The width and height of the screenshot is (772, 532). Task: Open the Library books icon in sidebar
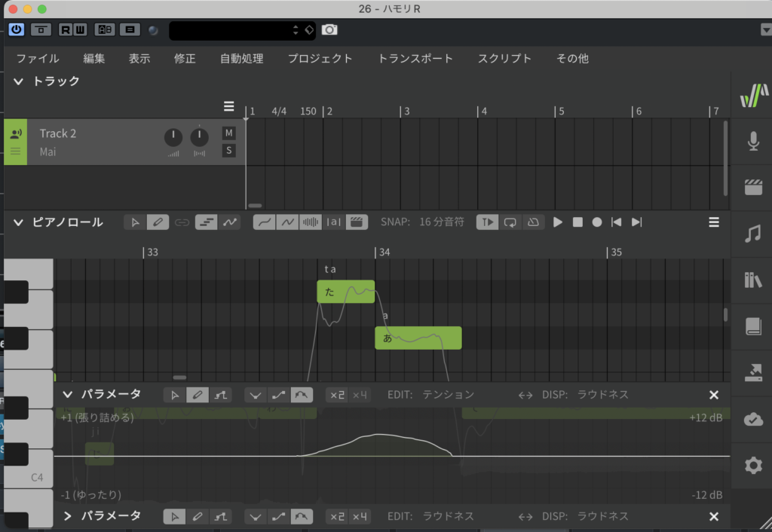point(752,280)
